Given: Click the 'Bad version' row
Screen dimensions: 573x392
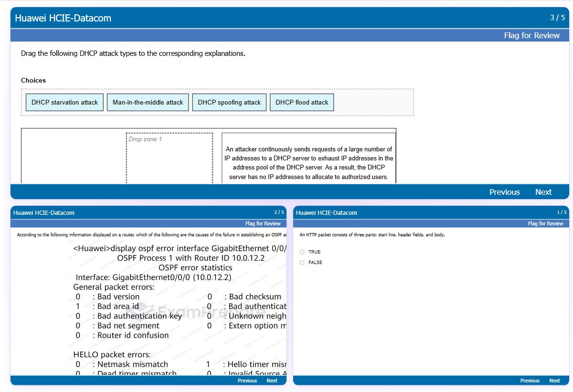Looking at the screenshot, I should click(x=108, y=297).
